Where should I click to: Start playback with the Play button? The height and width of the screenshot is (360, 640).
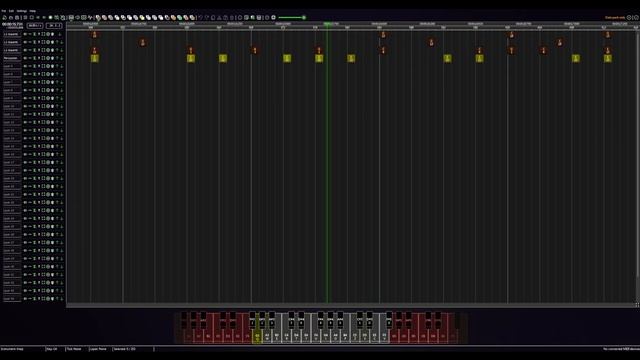click(25, 18)
